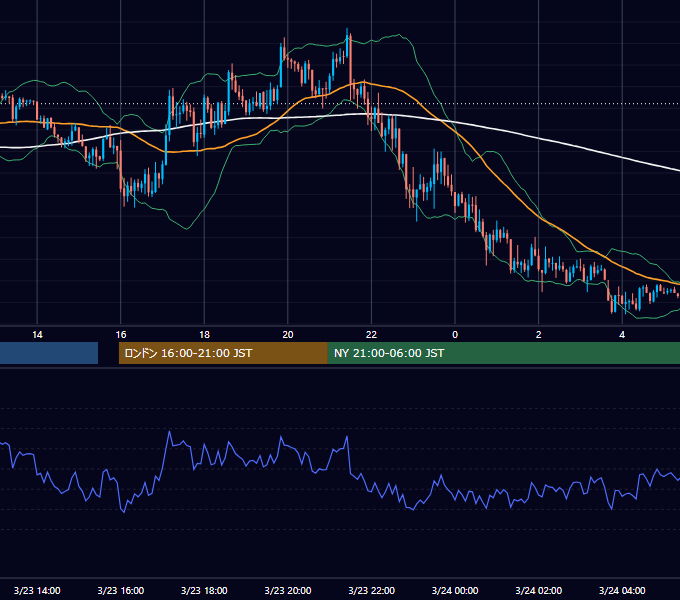The width and height of the screenshot is (680, 600).
Task: Click the 3/23 18:00 timestamp on the lower axis
Action: coord(204,590)
